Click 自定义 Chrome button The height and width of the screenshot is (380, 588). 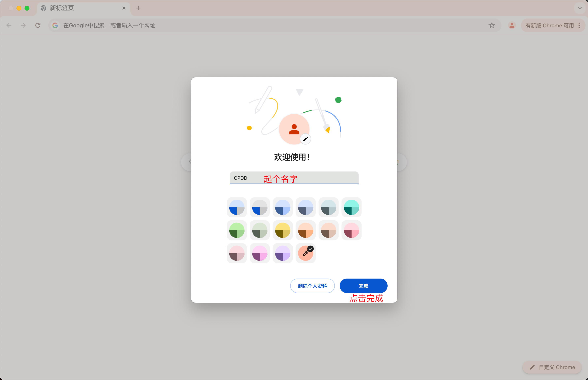pos(552,367)
